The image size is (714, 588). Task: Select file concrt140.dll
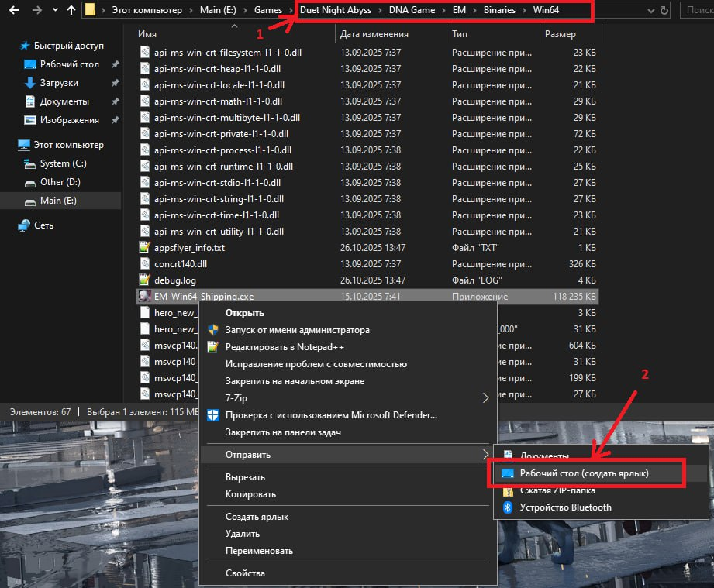pos(181,264)
